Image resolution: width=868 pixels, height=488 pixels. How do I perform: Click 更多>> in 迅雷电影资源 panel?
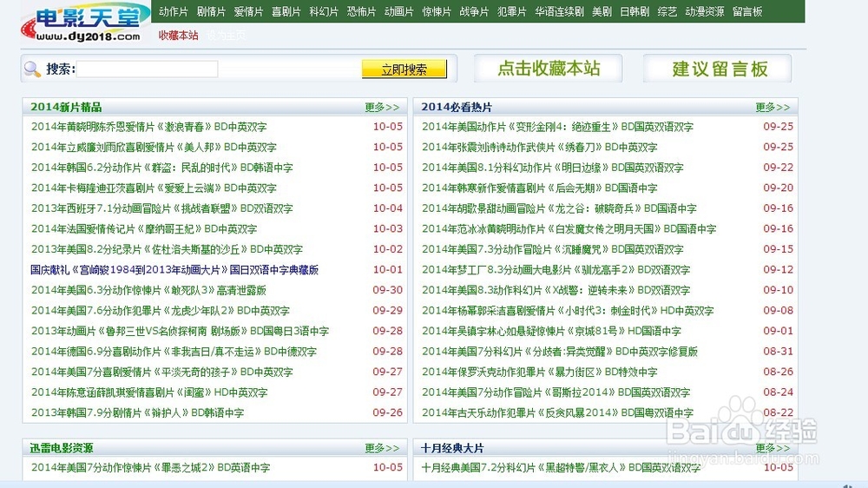pyautogui.click(x=382, y=447)
